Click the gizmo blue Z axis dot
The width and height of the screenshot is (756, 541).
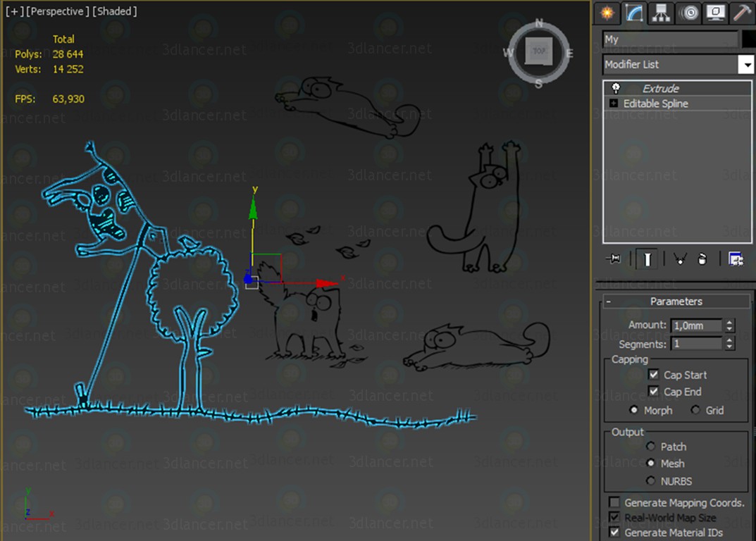point(248,279)
